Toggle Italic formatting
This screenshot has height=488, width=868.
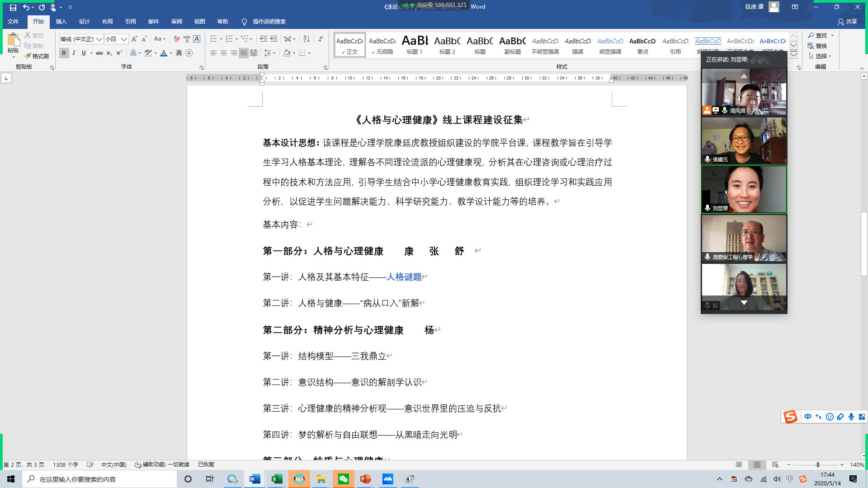[74, 53]
